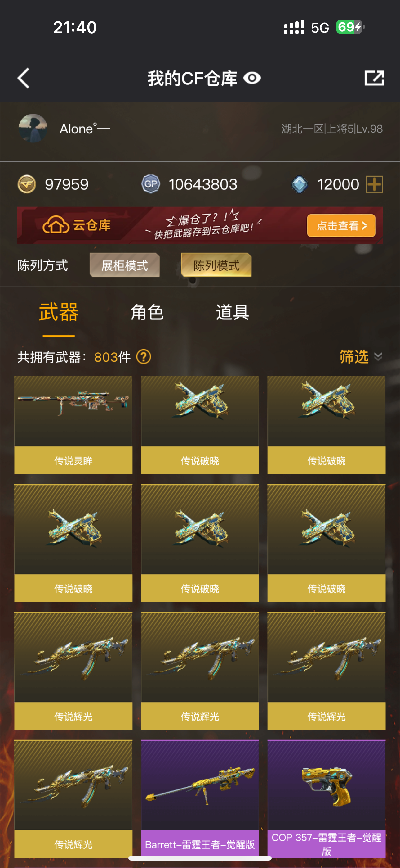Toggle warehouse visibility eye icon

[252, 78]
